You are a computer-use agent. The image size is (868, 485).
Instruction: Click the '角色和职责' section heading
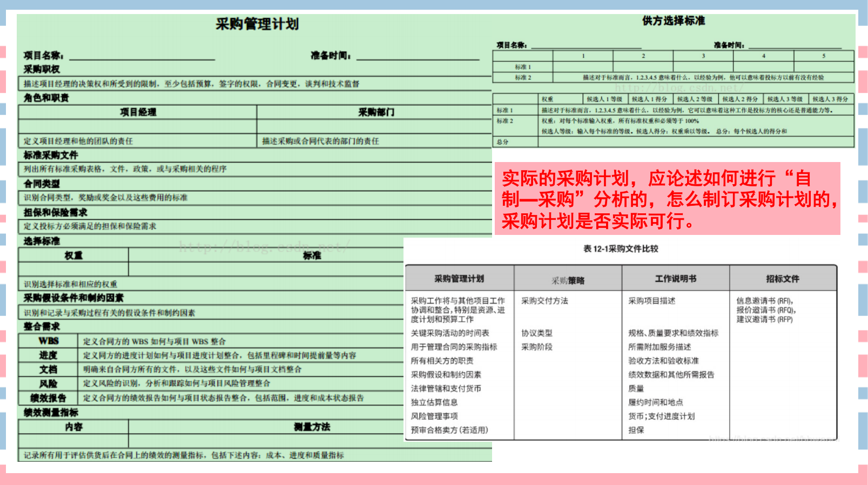pos(46,98)
